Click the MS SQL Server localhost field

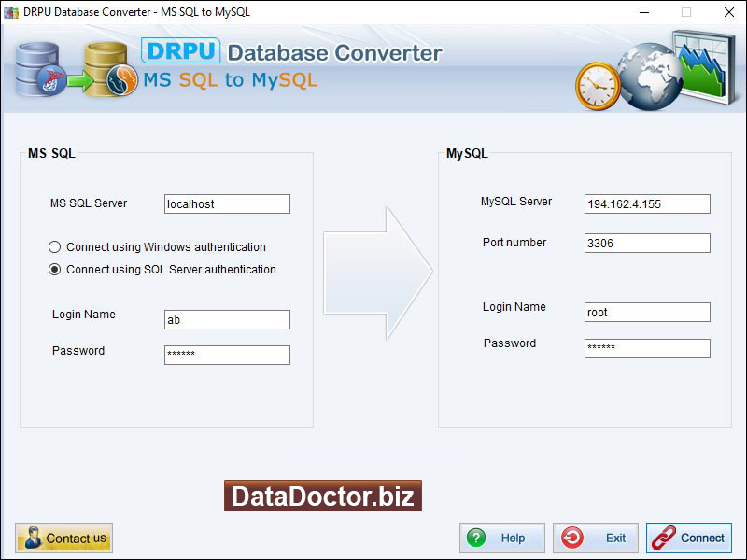(227, 203)
